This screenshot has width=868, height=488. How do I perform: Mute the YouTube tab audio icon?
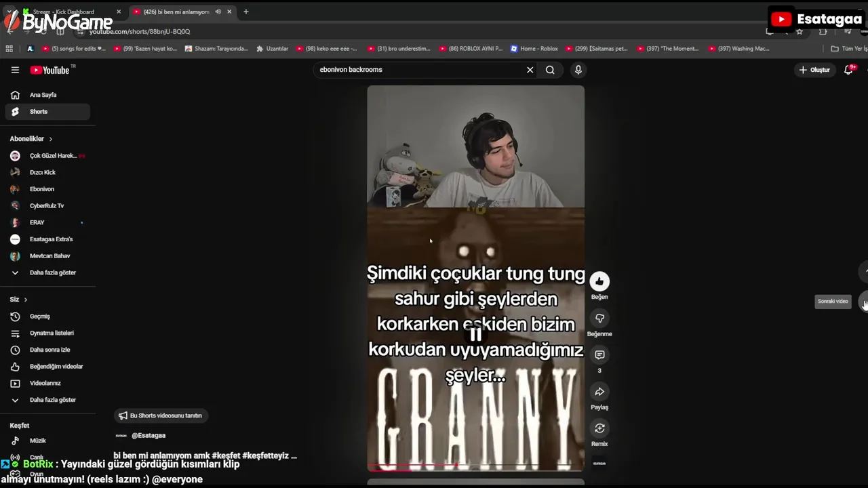218,12
